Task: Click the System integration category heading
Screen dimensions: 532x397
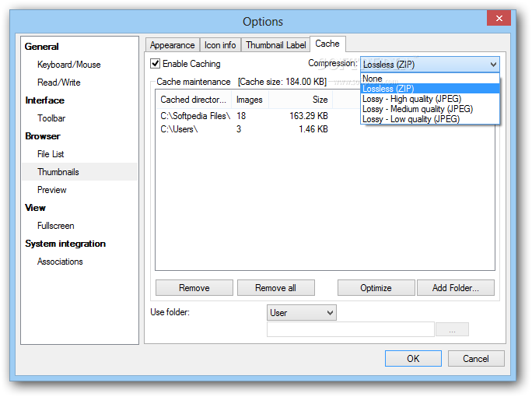Action: coord(65,244)
